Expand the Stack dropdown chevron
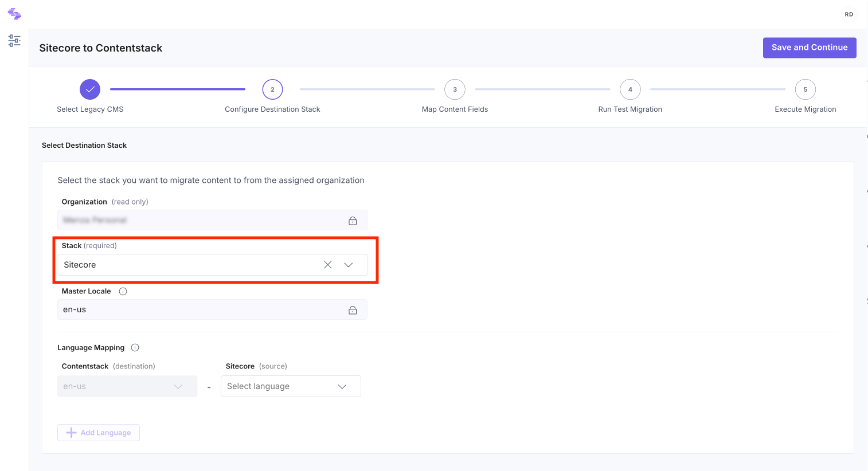This screenshot has height=471, width=868. [x=348, y=265]
